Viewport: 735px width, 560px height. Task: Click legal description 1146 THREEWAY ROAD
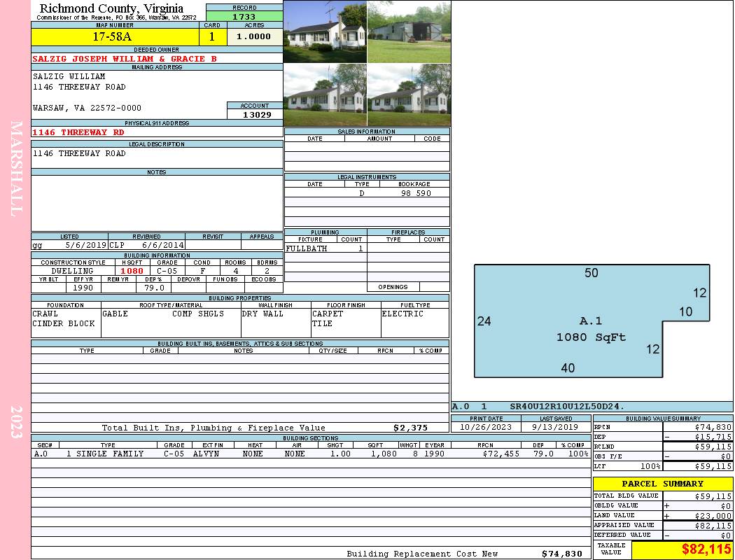(79, 153)
